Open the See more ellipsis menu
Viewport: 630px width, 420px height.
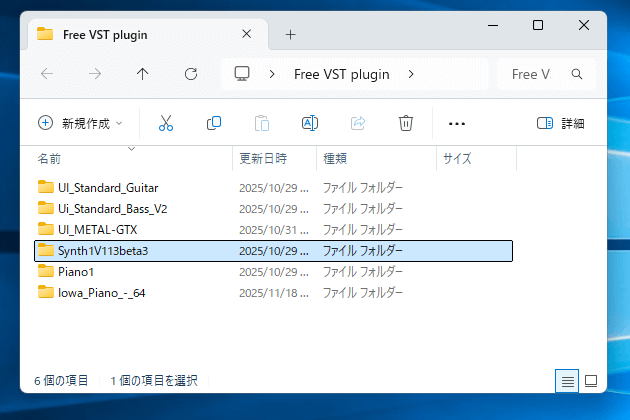click(x=457, y=123)
